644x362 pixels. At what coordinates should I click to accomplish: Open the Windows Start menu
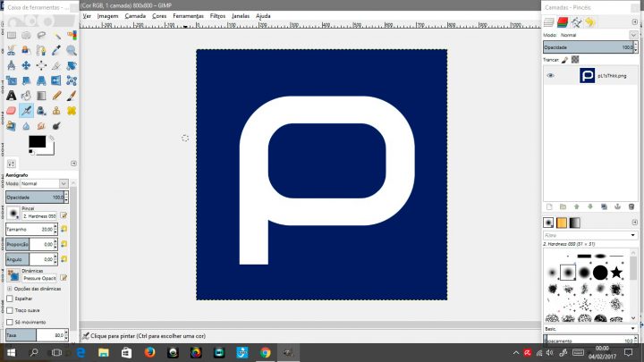click(x=12, y=353)
